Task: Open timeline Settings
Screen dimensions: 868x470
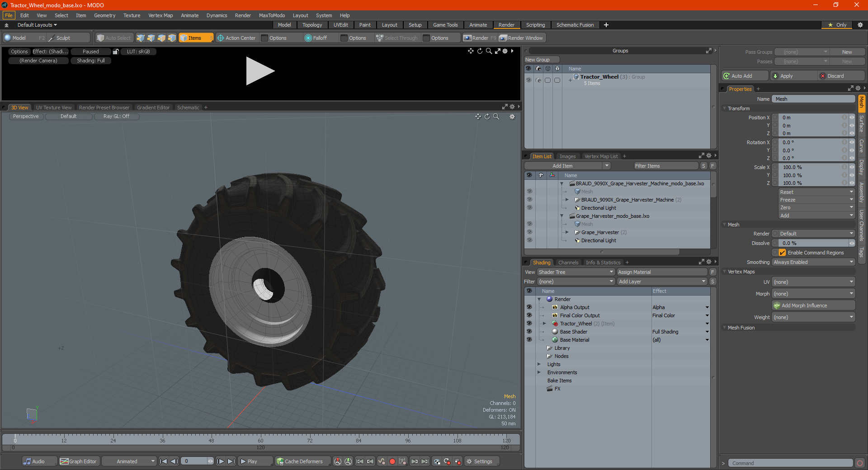Action: 482,461
